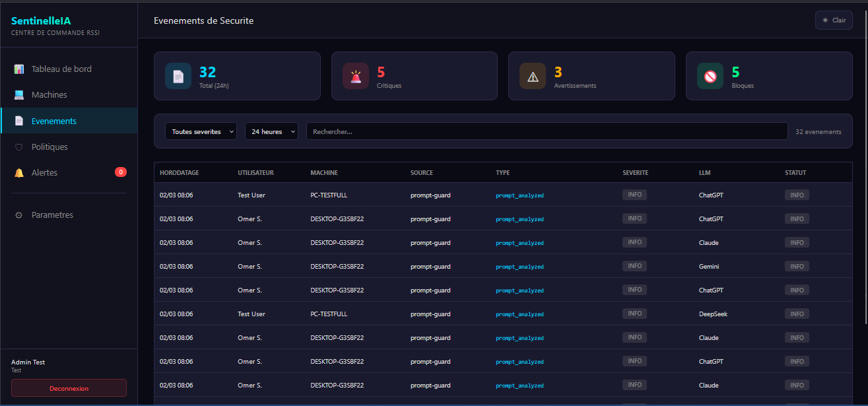Click the Machines laptop icon in sidebar
Viewport: 868px width, 406px height.
pos(19,95)
